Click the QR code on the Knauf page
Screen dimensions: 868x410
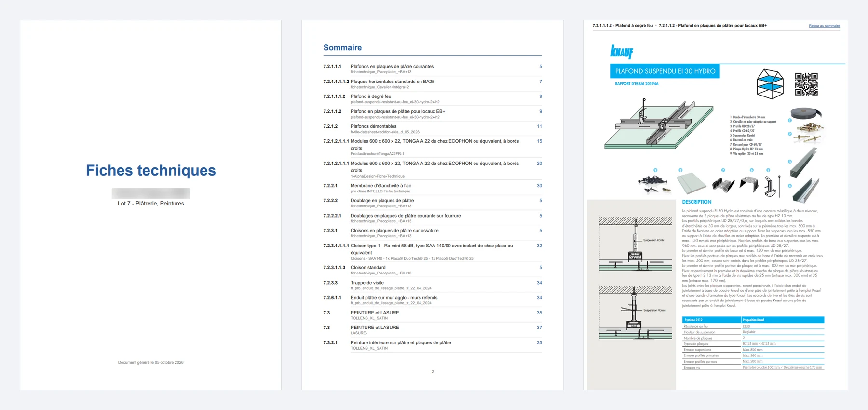(x=806, y=84)
